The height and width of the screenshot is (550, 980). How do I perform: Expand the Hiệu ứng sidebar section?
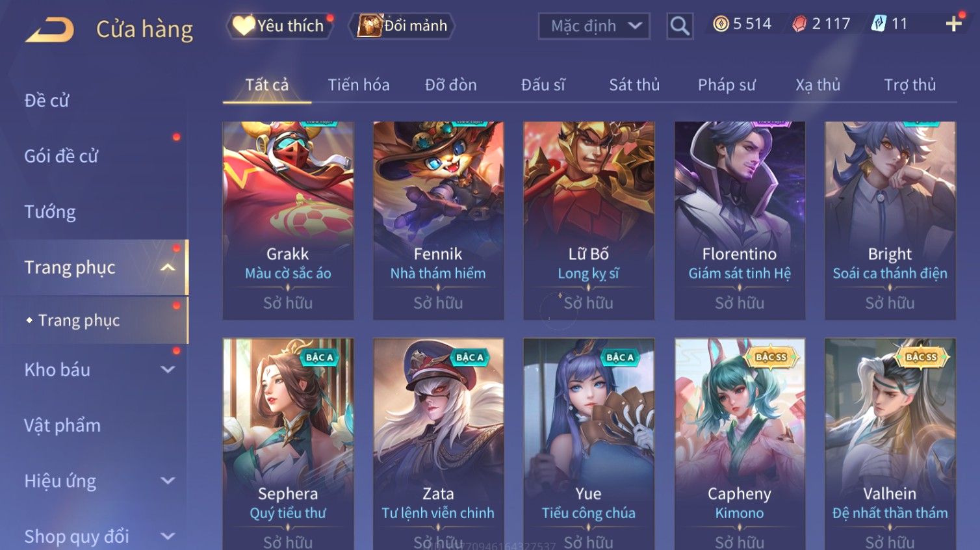(168, 481)
